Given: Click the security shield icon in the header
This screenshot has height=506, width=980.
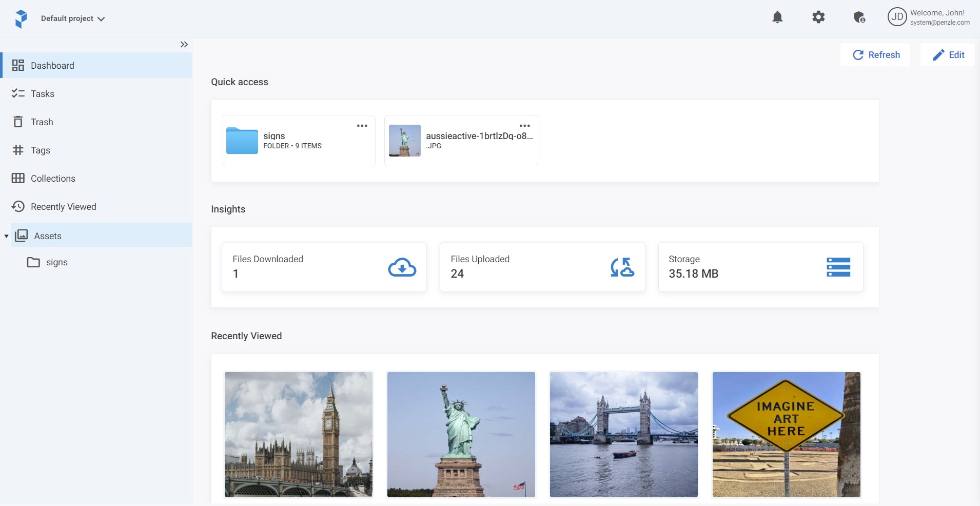Looking at the screenshot, I should pyautogui.click(x=859, y=17).
